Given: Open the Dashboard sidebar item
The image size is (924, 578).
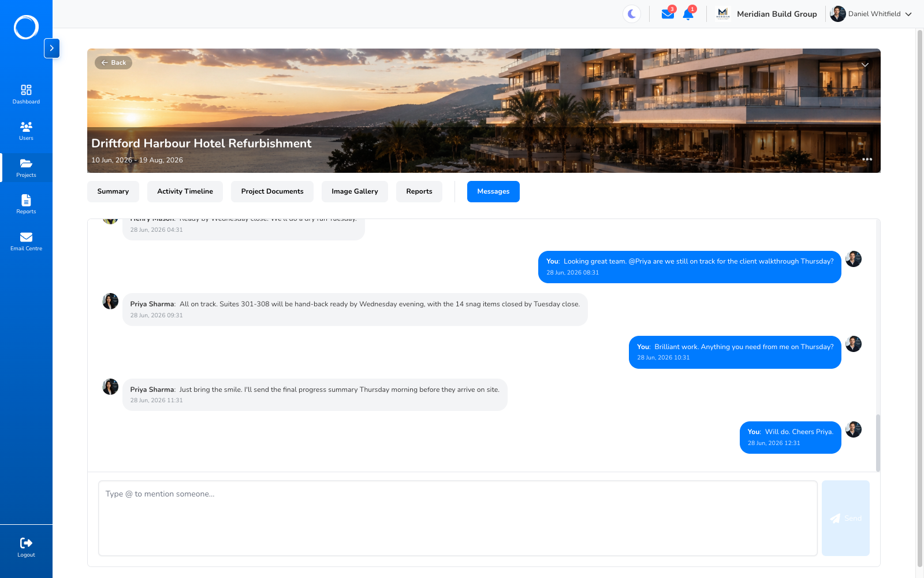Looking at the screenshot, I should tap(26, 94).
